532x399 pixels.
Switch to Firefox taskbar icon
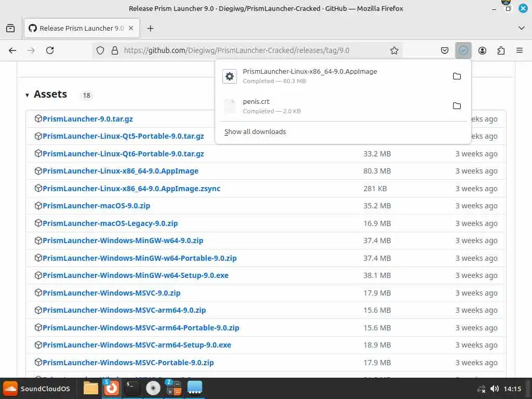point(111,389)
